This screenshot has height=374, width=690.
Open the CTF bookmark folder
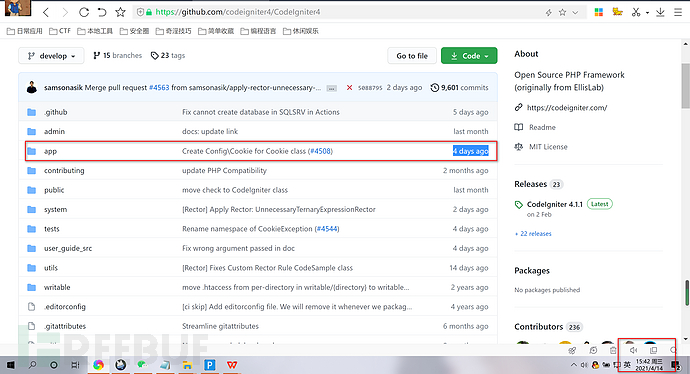coord(60,31)
